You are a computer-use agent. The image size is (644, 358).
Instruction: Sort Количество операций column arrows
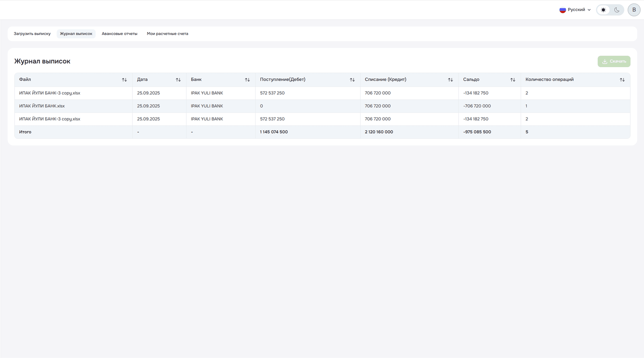[622, 80]
